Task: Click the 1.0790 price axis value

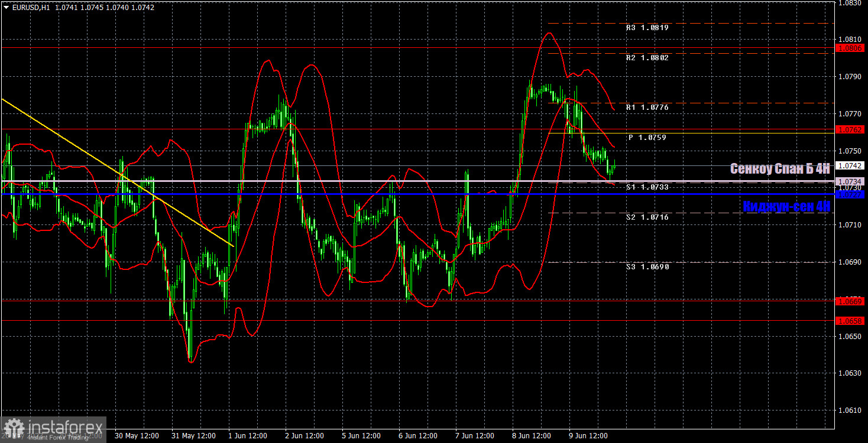Action: 849,77
